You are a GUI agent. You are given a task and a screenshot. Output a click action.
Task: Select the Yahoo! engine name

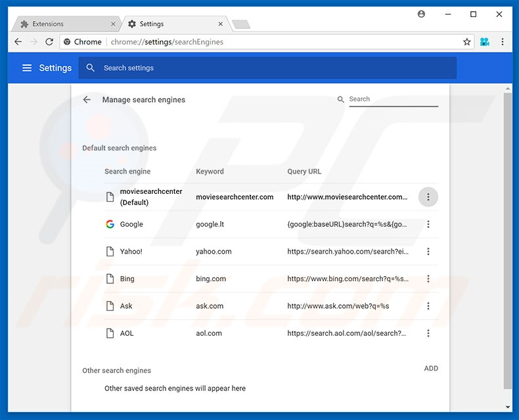[131, 251]
